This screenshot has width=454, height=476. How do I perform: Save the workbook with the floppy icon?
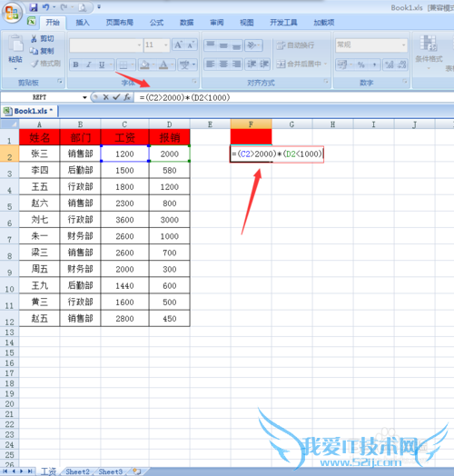point(34,7)
